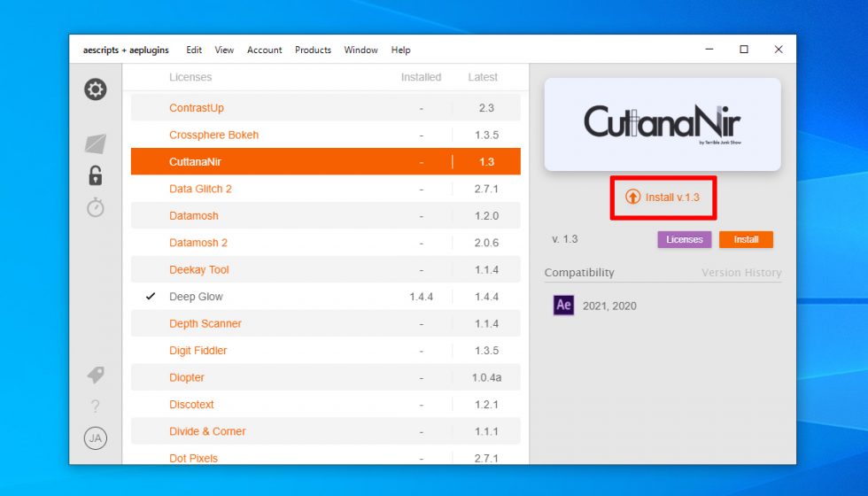
Task: Switch to the Compatibility tab
Action: [579, 273]
